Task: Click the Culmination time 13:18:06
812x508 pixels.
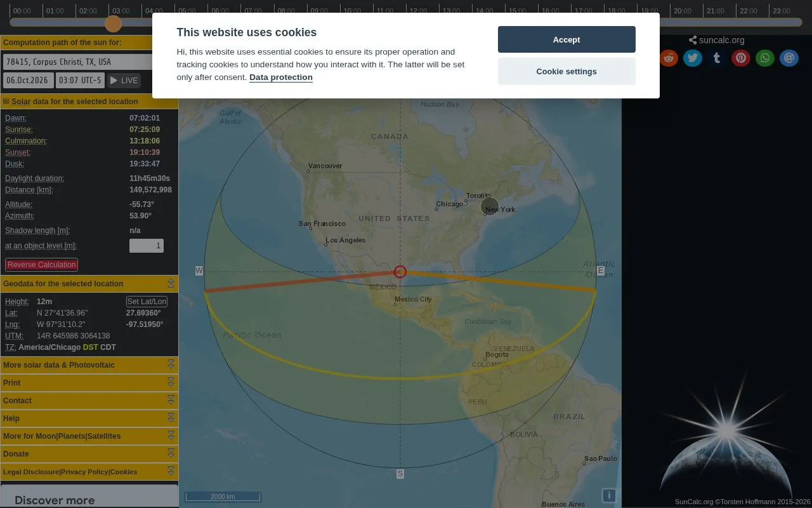Action: pos(145,141)
